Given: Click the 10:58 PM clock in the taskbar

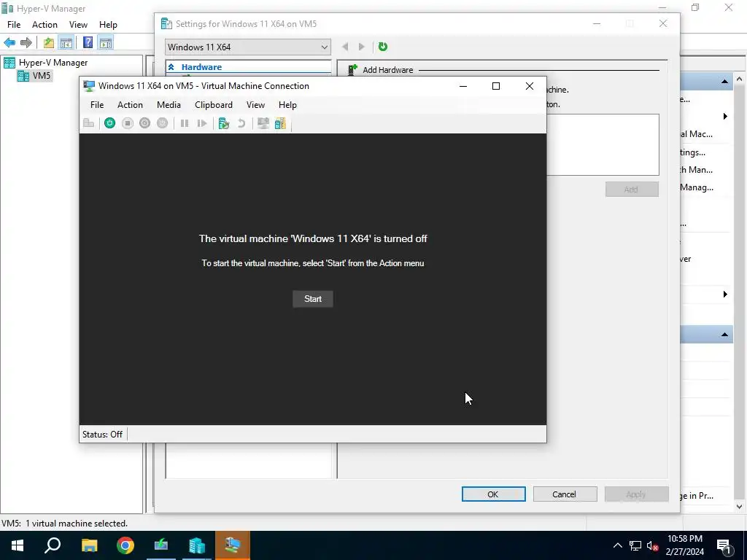Looking at the screenshot, I should tap(684, 539).
